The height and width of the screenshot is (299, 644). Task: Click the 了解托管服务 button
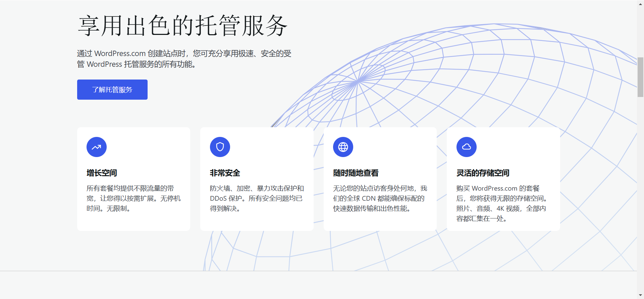click(112, 90)
